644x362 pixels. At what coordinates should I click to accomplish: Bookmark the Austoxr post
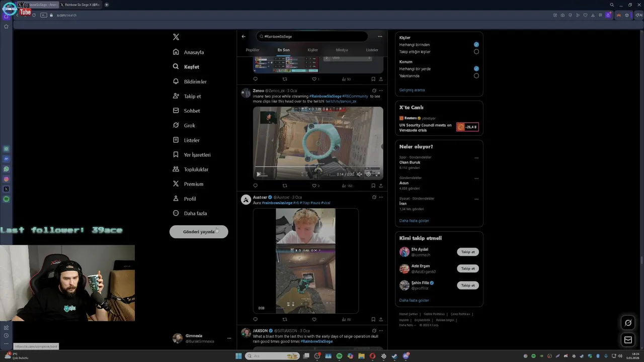point(373,319)
